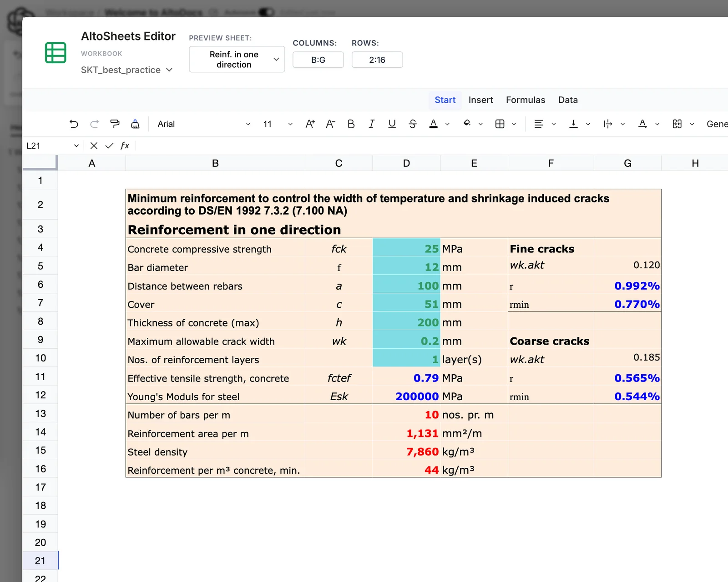Cancel formula entry with X icon
Image resolution: width=728 pixels, height=582 pixels.
point(94,145)
